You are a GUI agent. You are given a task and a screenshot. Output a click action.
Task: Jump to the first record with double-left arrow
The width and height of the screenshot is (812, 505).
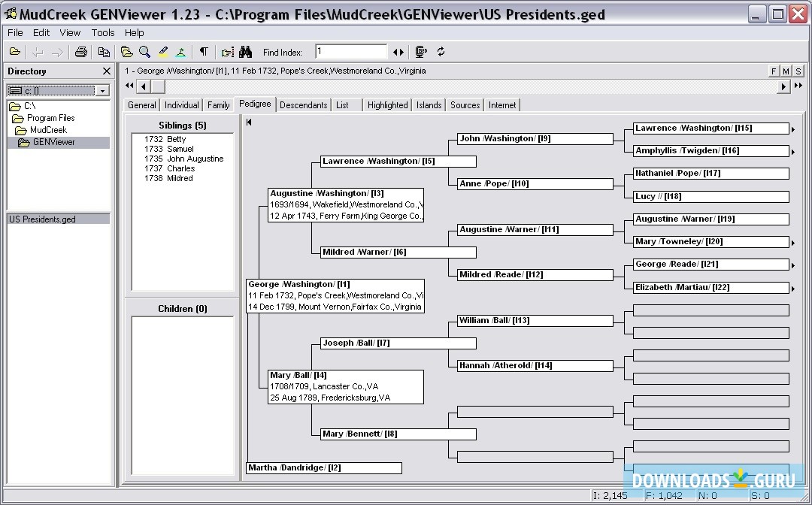(x=129, y=86)
